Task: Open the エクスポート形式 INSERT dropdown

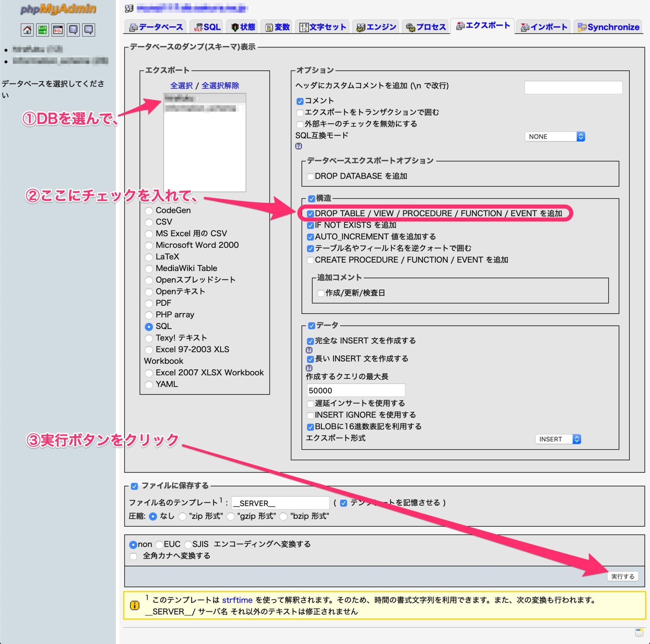Action: tap(558, 439)
